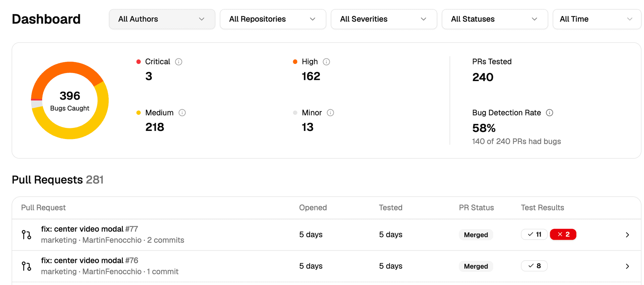Open the All Time range dropdown
The height and width of the screenshot is (285, 644).
point(597,19)
